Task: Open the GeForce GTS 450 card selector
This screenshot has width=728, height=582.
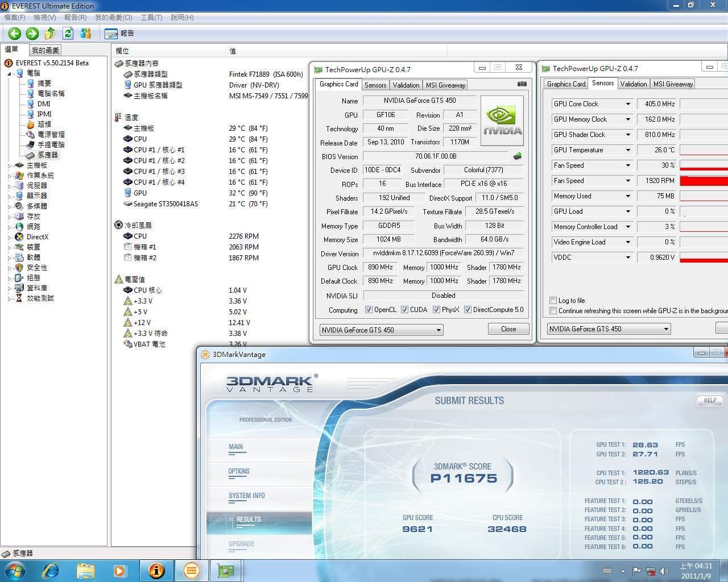Action: click(381, 330)
